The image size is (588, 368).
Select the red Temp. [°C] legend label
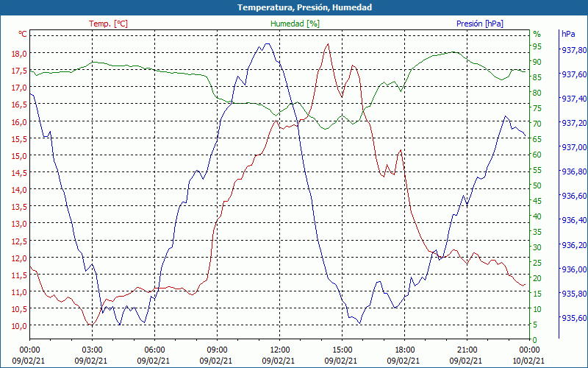pyautogui.click(x=108, y=24)
